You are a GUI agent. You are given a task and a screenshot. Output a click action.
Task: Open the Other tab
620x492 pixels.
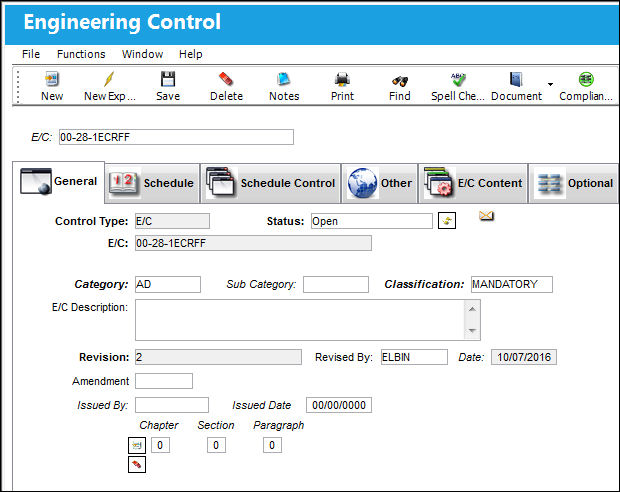[380, 184]
